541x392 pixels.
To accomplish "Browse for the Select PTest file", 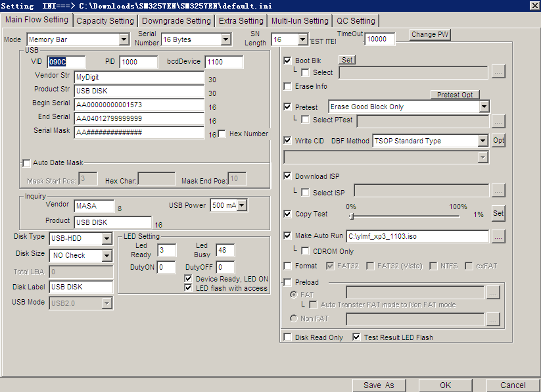I will (498, 121).
